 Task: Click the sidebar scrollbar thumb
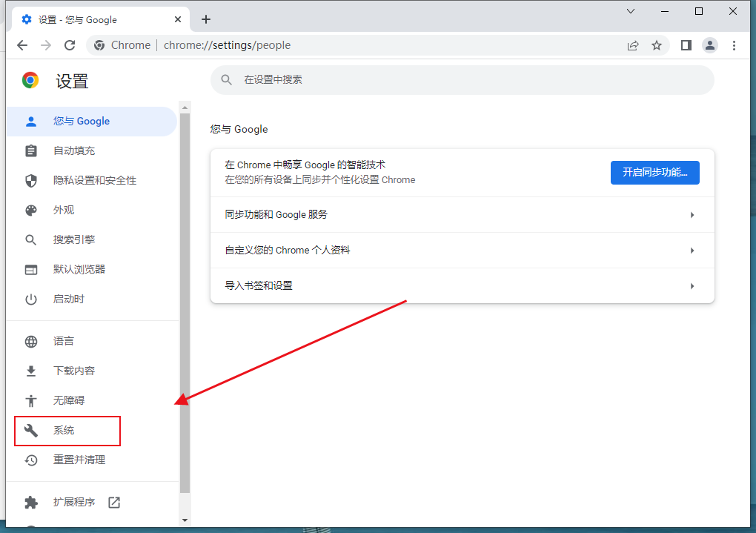click(x=185, y=303)
